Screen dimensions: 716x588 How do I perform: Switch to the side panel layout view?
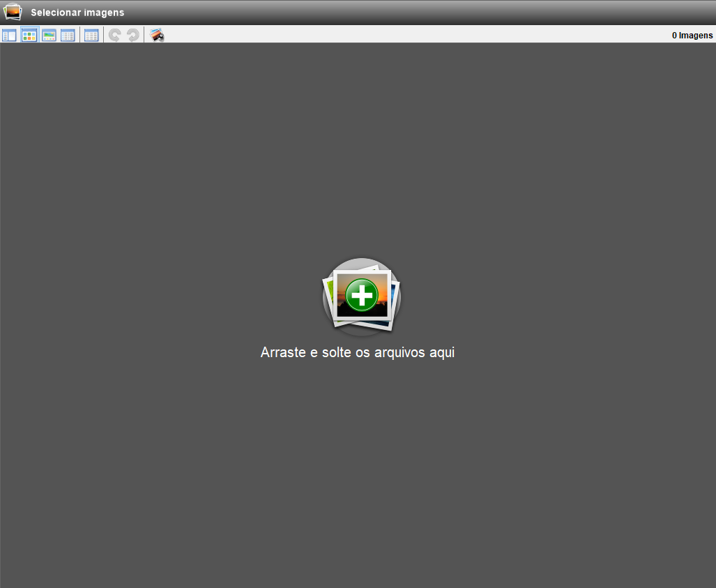pyautogui.click(x=9, y=35)
